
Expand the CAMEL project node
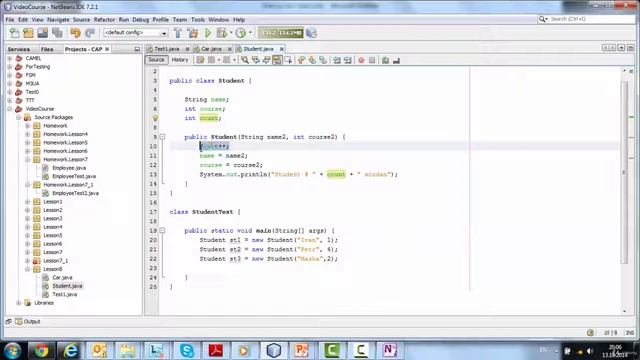coord(9,58)
